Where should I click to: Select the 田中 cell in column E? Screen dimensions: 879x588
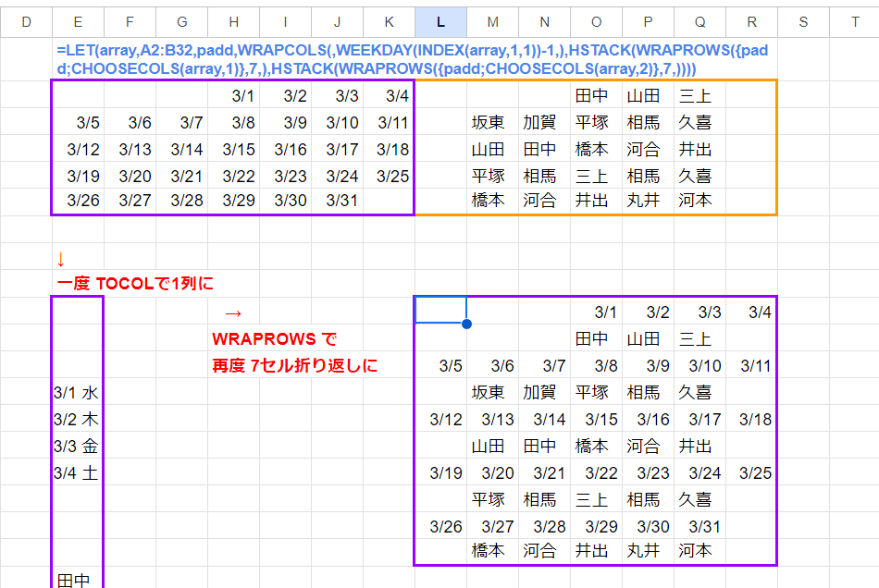coord(78,579)
